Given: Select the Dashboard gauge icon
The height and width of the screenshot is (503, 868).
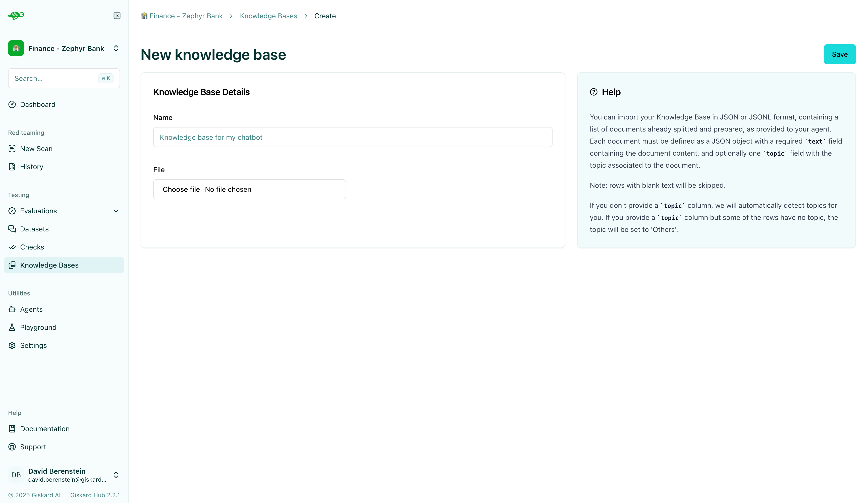Looking at the screenshot, I should pyautogui.click(x=12, y=104).
